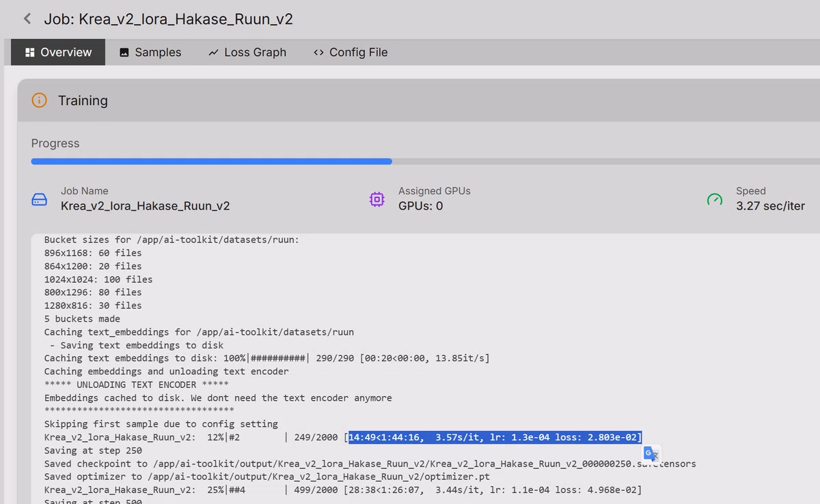Click the orange Training info icon
This screenshot has height=504, width=820.
point(40,100)
